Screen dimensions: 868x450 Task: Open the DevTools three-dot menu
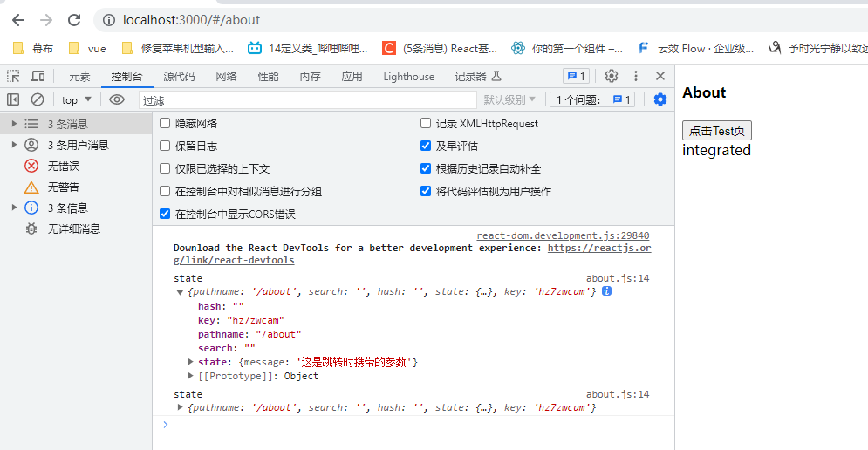(635, 76)
